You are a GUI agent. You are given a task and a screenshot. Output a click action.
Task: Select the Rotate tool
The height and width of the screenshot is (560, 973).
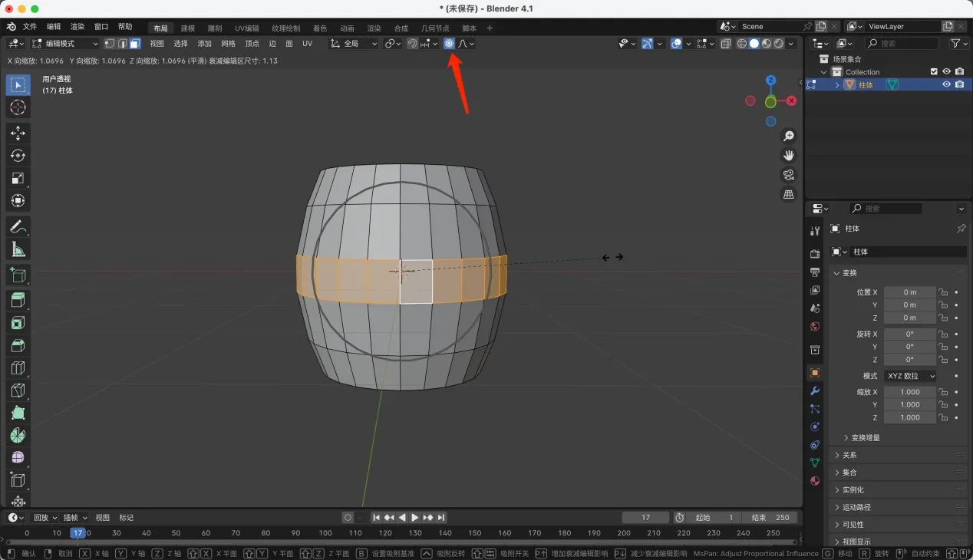point(18,156)
